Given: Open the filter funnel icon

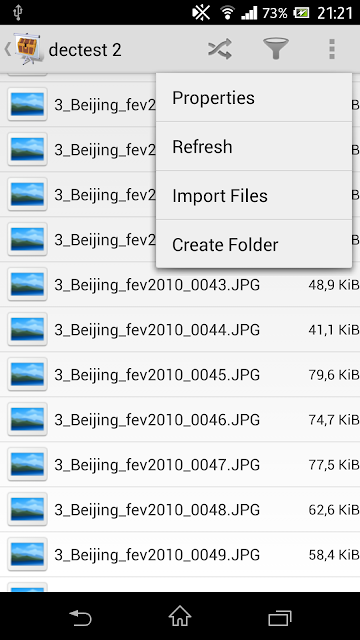Looking at the screenshot, I should pos(276,49).
